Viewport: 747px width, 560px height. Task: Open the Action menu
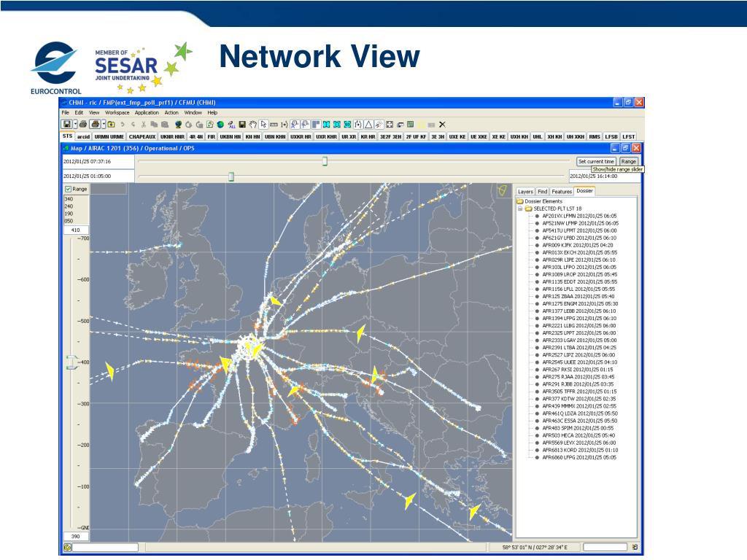(171, 113)
